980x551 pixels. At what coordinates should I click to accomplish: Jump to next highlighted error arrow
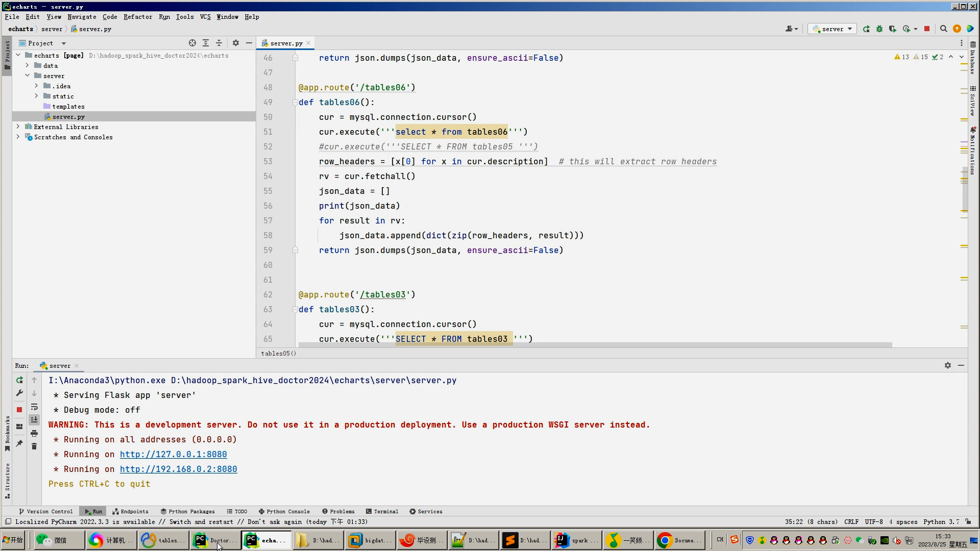[x=962, y=57]
